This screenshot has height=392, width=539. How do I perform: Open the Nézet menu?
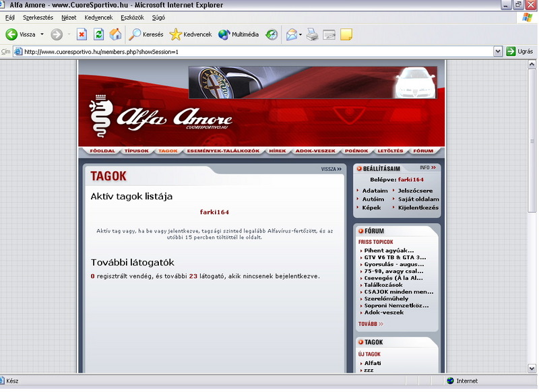pos(69,18)
